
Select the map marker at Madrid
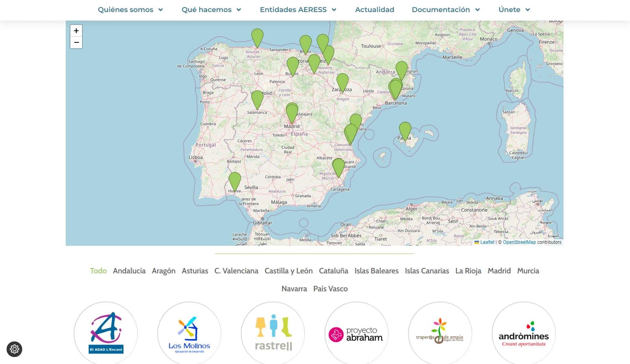(292, 114)
